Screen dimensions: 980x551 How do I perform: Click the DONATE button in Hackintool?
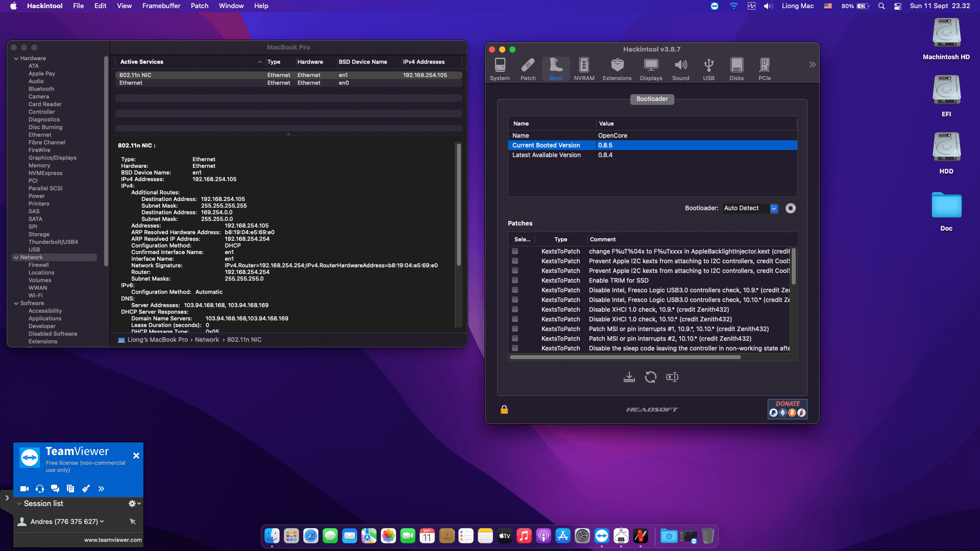(788, 409)
